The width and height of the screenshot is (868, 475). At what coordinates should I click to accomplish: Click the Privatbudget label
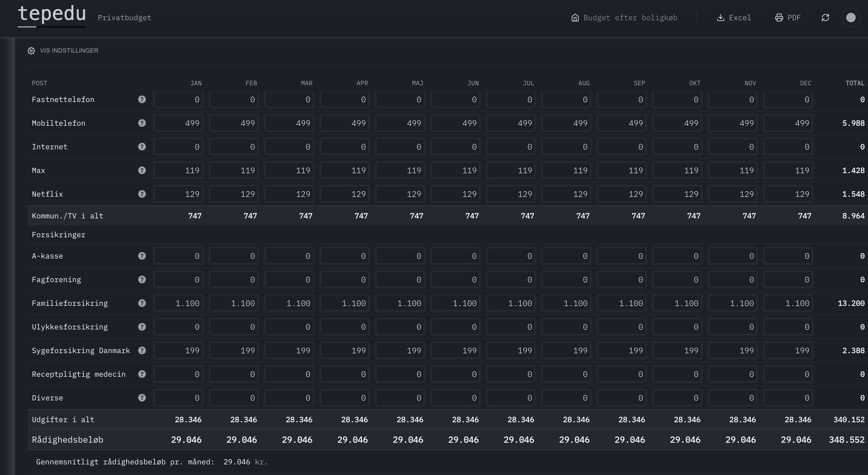point(124,18)
